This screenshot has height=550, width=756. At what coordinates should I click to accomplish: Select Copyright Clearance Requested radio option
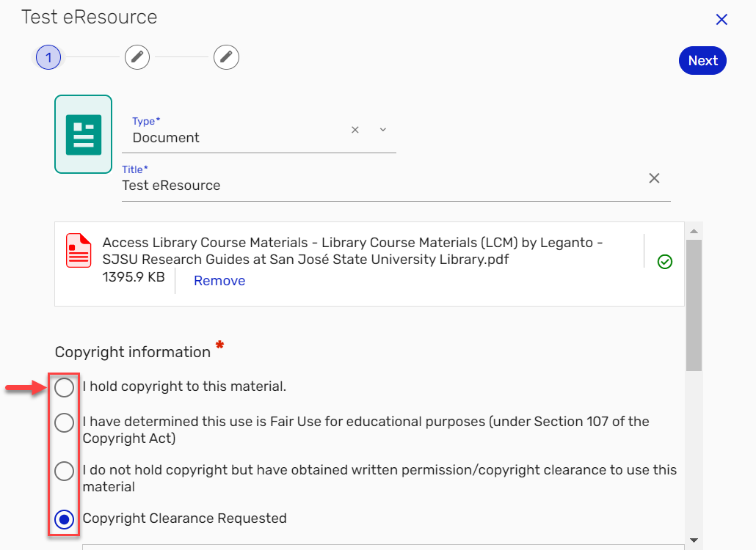point(64,519)
